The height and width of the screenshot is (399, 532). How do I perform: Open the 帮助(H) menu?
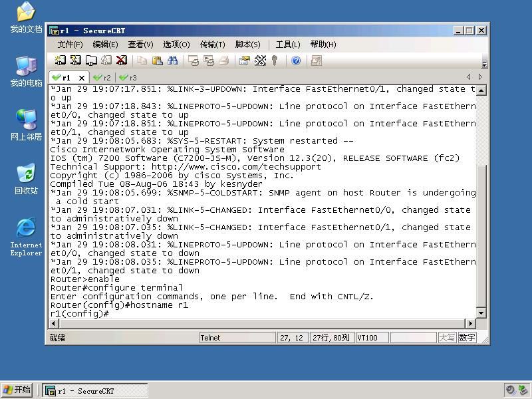pyautogui.click(x=323, y=45)
